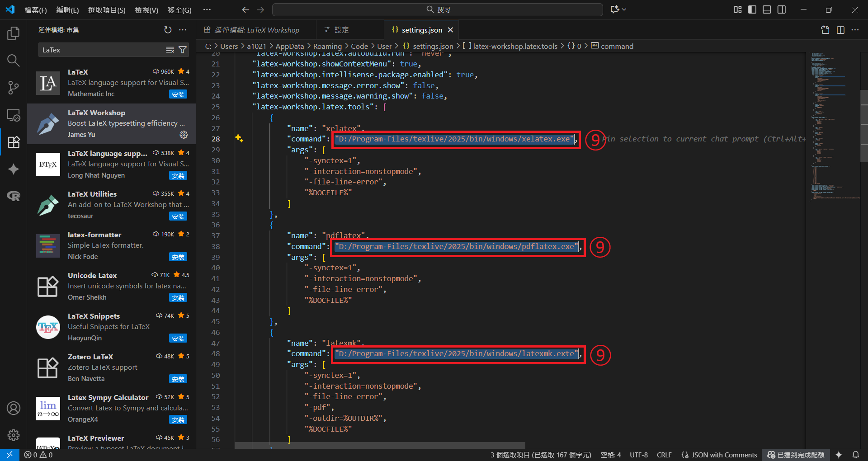Screen dimensions: 868x461
Task: Install the Unicode Latex extension
Action: tap(178, 298)
